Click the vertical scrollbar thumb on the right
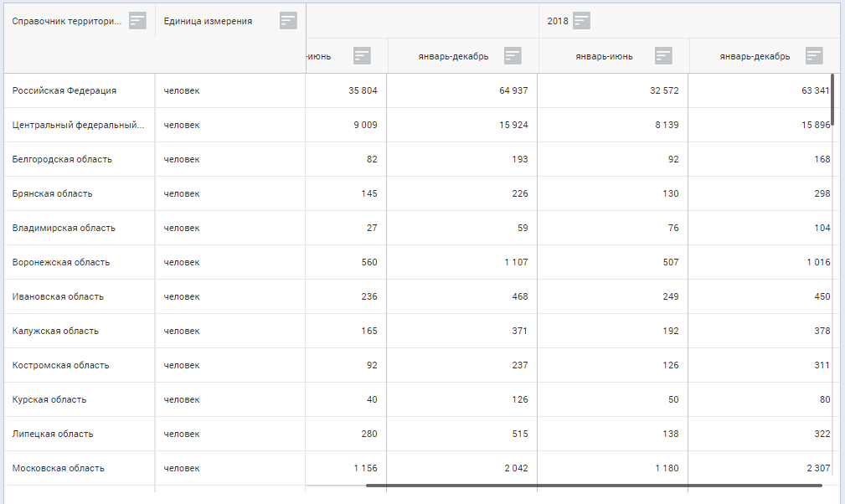The width and height of the screenshot is (845, 504). 832,99
